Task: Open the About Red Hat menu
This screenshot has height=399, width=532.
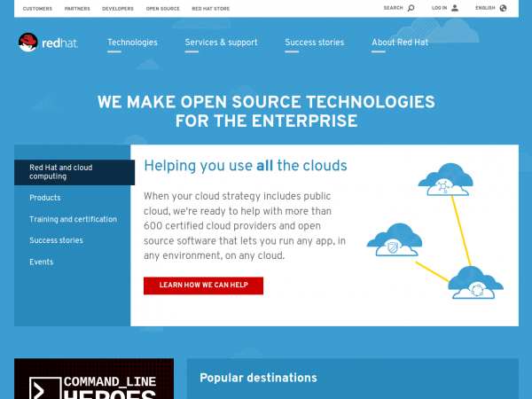Action: point(400,43)
